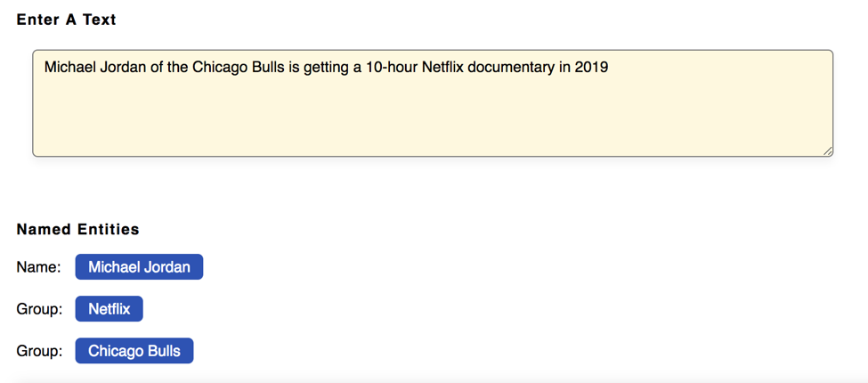Click the Michael Jordan entity tag
868x383 pixels.
[139, 267]
